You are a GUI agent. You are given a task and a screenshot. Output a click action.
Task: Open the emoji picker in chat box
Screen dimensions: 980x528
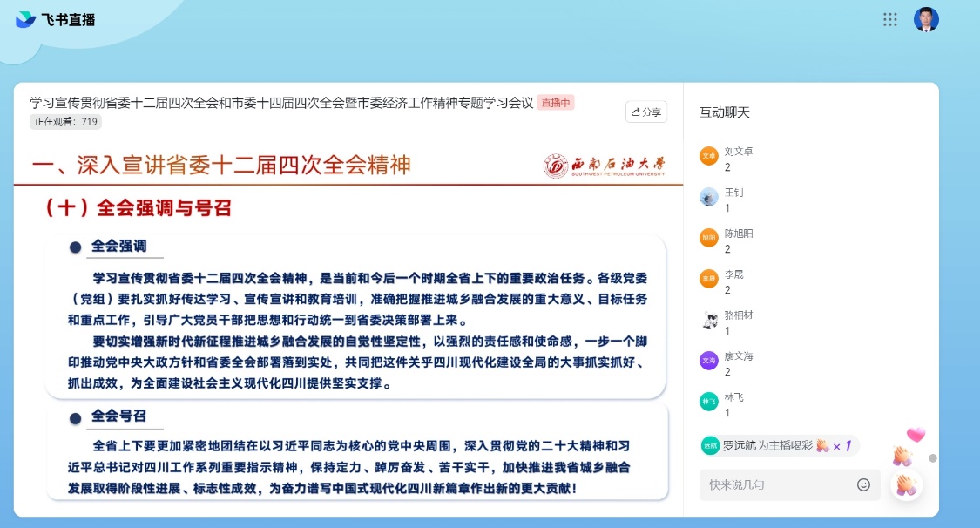[863, 484]
